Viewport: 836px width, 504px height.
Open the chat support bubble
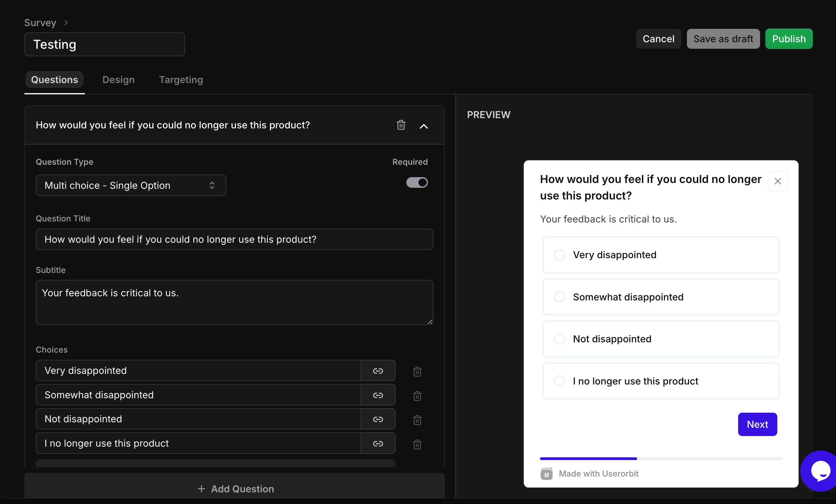[x=821, y=471]
